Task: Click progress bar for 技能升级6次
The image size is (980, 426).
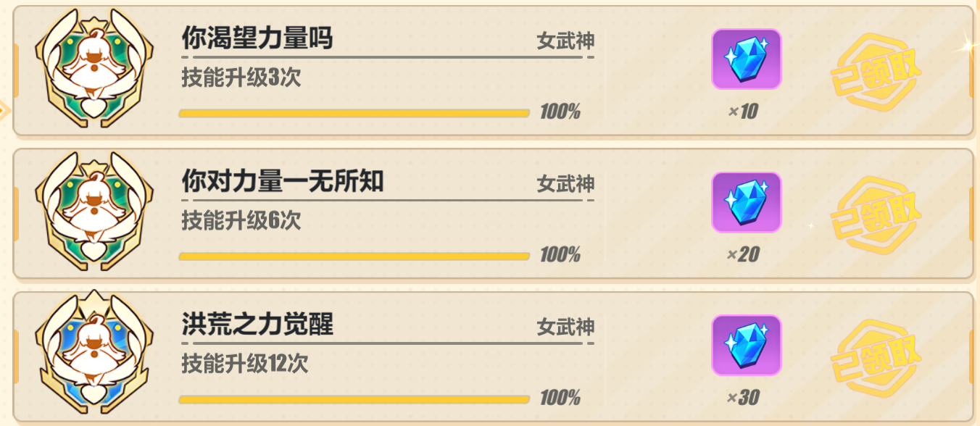Action: (x=354, y=256)
